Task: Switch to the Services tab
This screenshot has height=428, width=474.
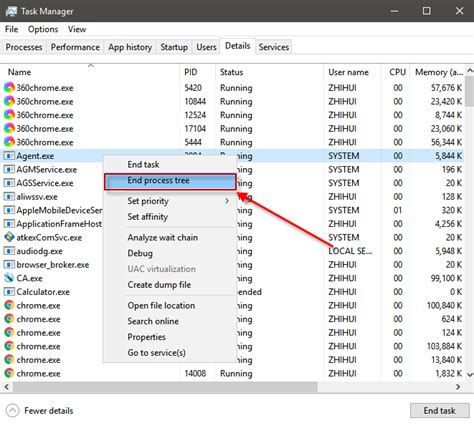Action: (x=274, y=47)
